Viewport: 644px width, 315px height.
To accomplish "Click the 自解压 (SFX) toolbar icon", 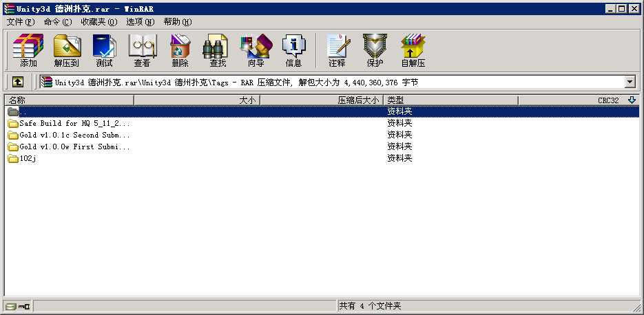I will point(413,50).
